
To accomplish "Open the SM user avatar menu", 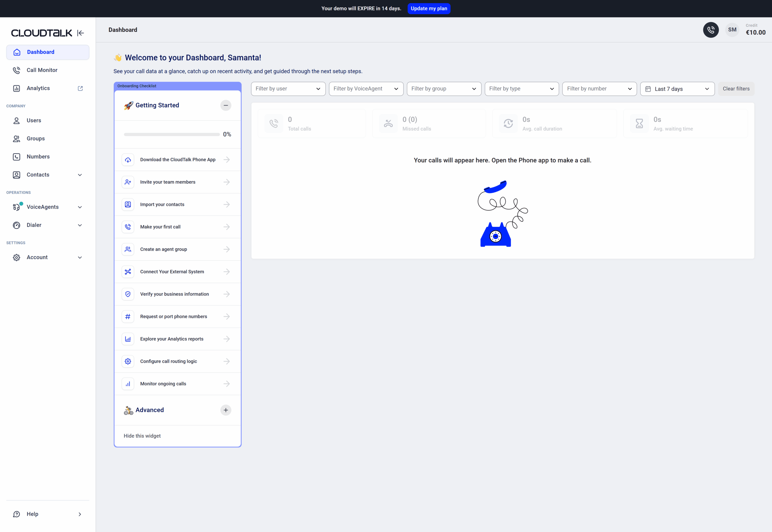I will [732, 30].
